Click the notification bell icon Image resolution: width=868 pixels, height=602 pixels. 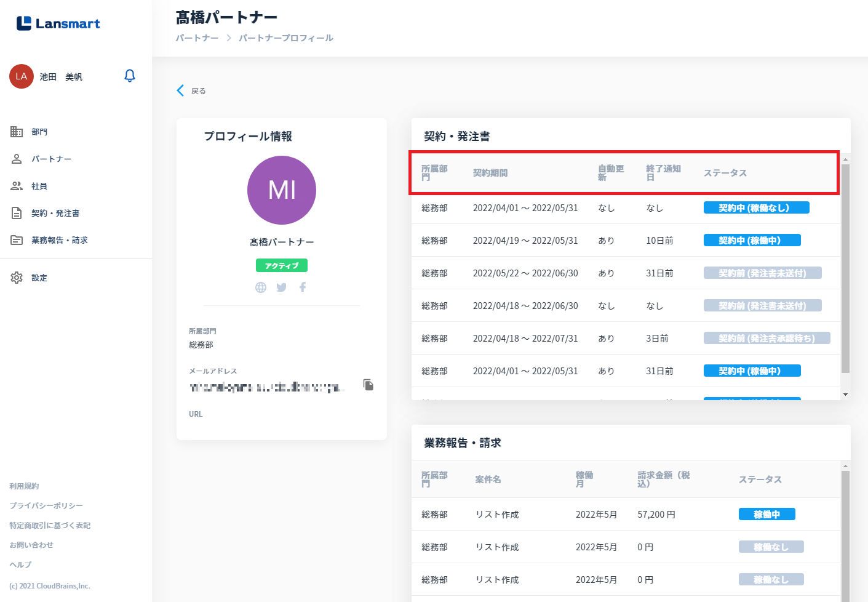click(130, 76)
